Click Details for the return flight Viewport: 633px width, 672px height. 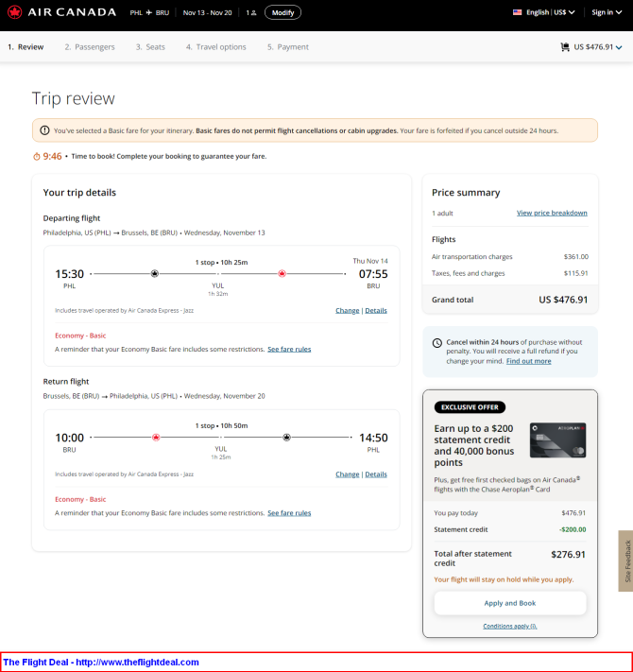[x=376, y=474]
